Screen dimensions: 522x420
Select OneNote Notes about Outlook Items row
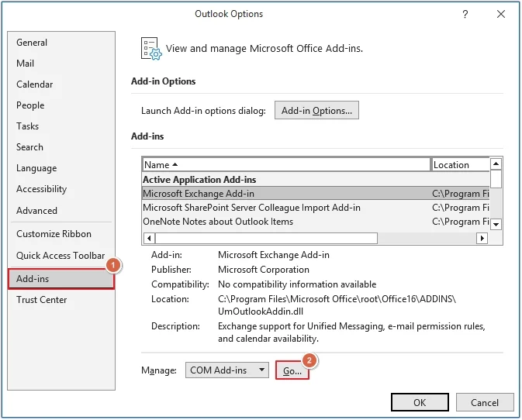click(316, 222)
